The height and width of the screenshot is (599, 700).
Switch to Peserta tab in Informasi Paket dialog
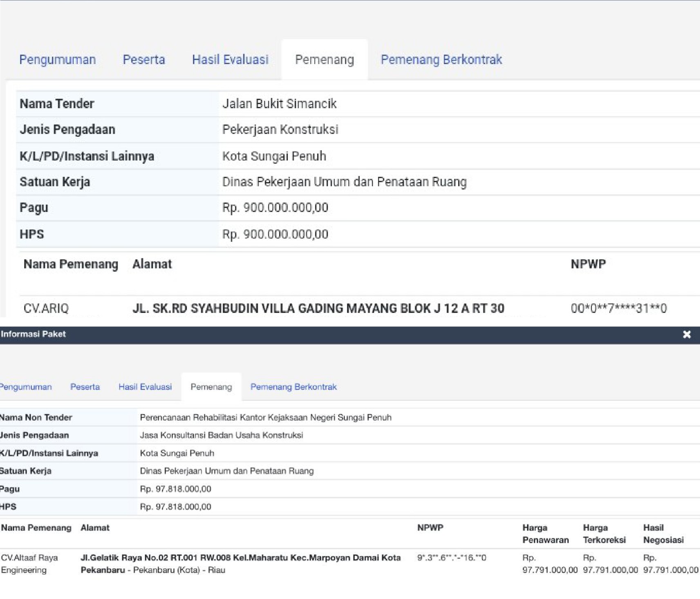tap(85, 387)
